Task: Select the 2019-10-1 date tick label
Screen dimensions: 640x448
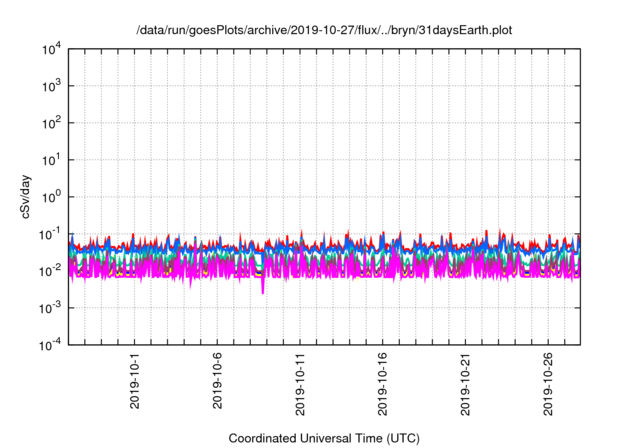Action: tap(135, 381)
